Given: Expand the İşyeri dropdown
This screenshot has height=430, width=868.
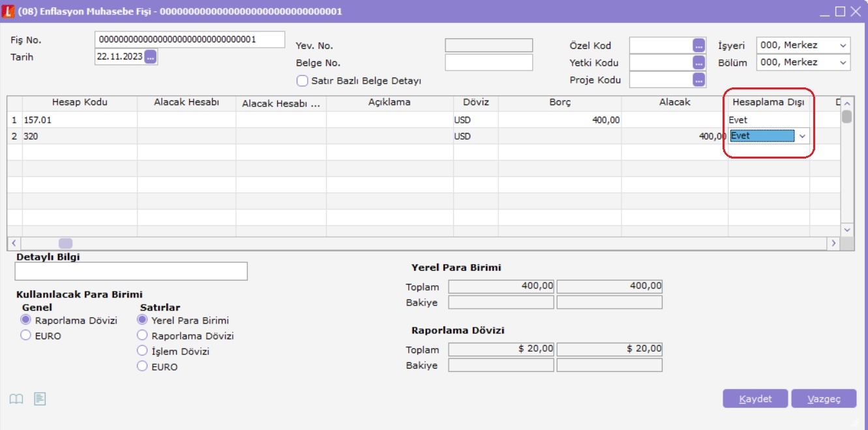Looking at the screenshot, I should [843, 46].
